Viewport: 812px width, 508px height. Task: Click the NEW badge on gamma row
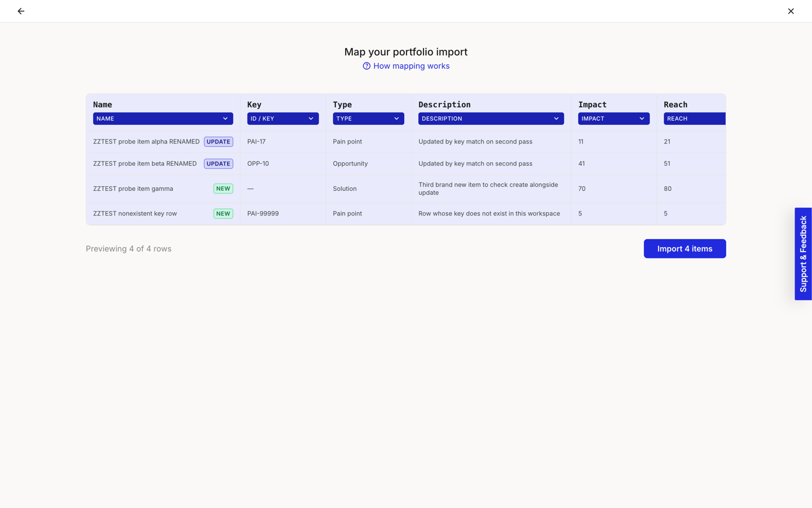click(223, 189)
